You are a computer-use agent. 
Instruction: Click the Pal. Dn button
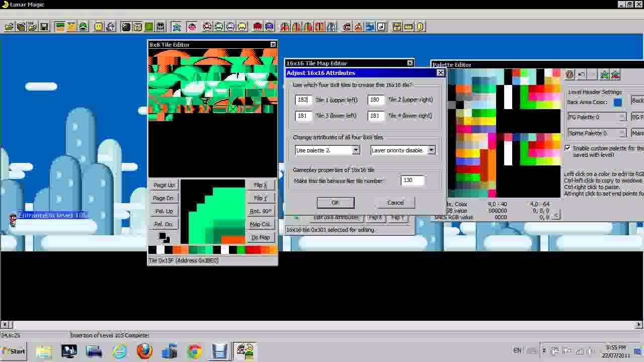164,224
